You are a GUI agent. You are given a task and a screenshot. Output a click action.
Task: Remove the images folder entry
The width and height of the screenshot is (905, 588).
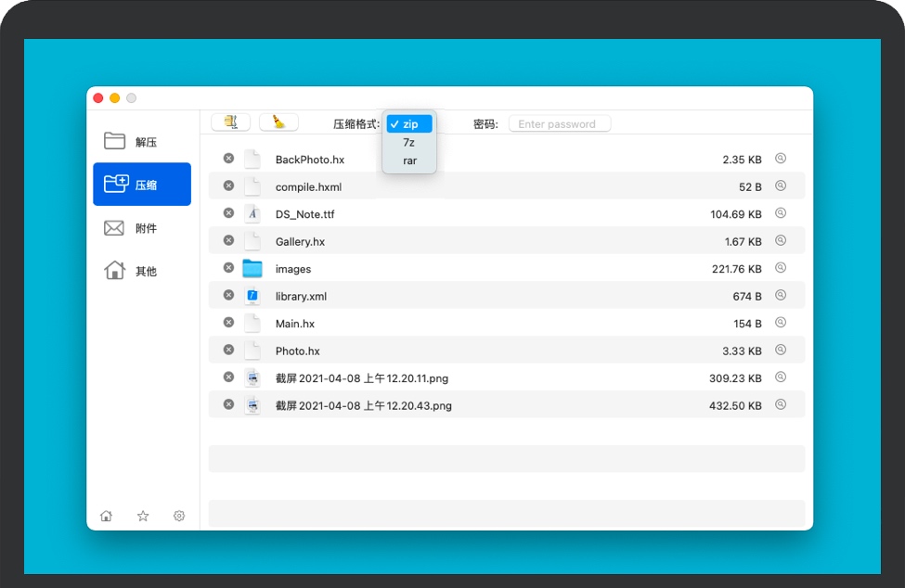coord(228,268)
